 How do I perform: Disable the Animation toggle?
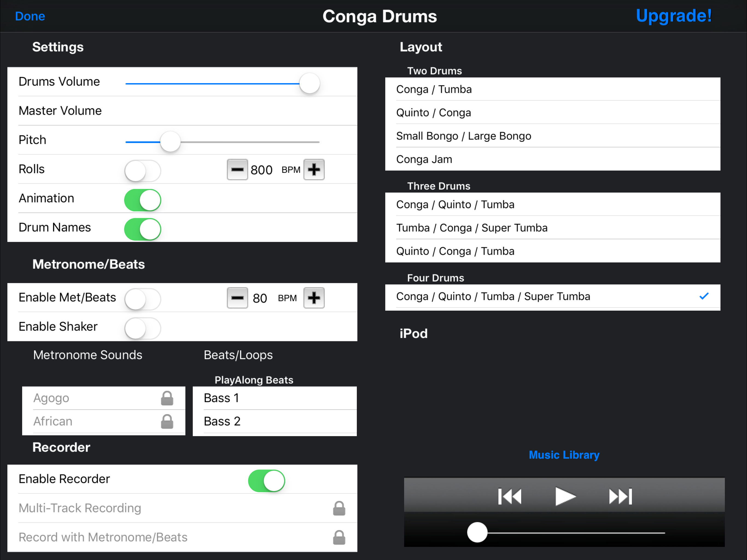142,200
